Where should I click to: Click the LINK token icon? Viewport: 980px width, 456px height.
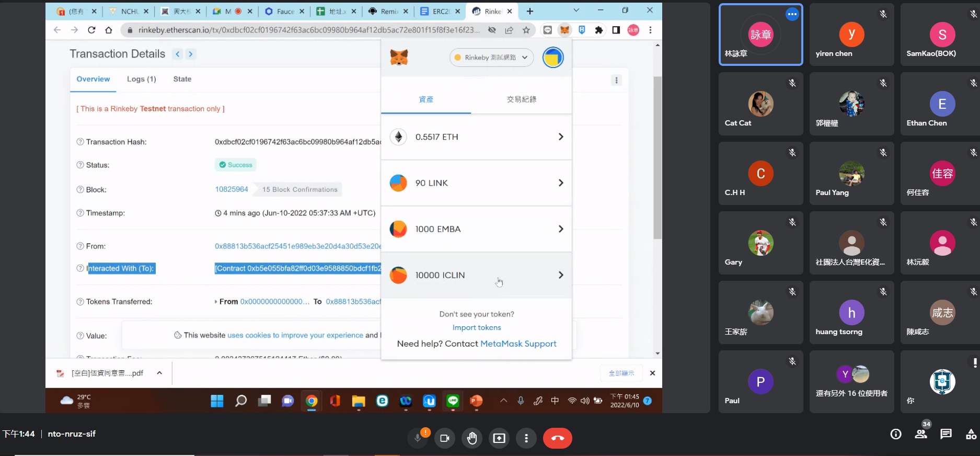pos(398,183)
